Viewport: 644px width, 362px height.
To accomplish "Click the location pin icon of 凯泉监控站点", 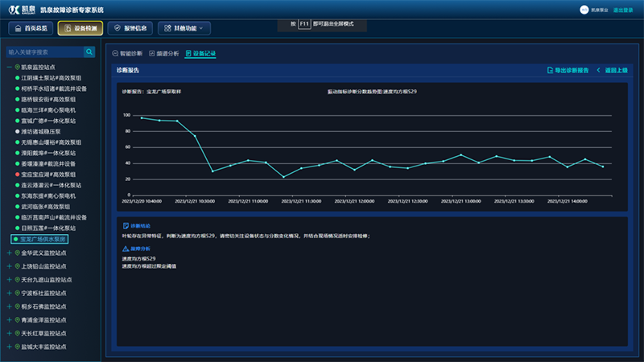I will click(17, 67).
